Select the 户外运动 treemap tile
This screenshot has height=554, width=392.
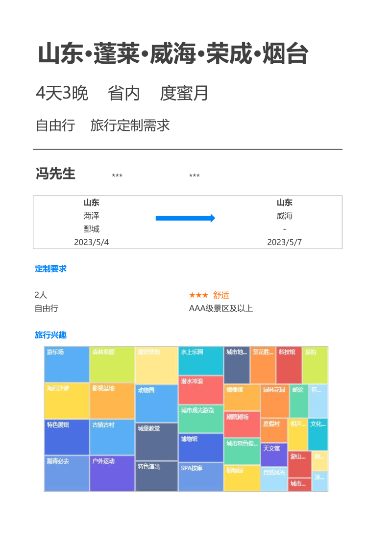coord(112,474)
